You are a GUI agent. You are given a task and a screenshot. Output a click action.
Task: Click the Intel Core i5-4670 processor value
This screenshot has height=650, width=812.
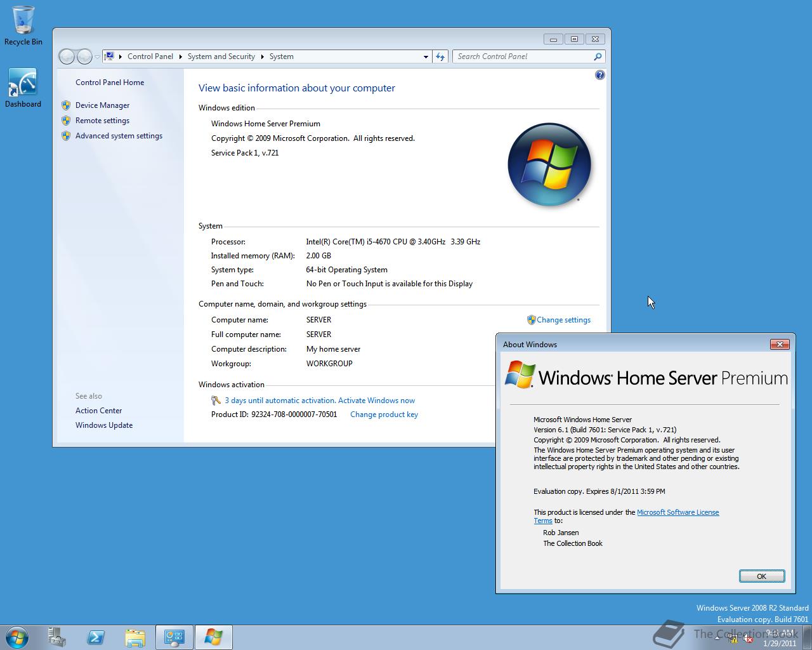[393, 242]
